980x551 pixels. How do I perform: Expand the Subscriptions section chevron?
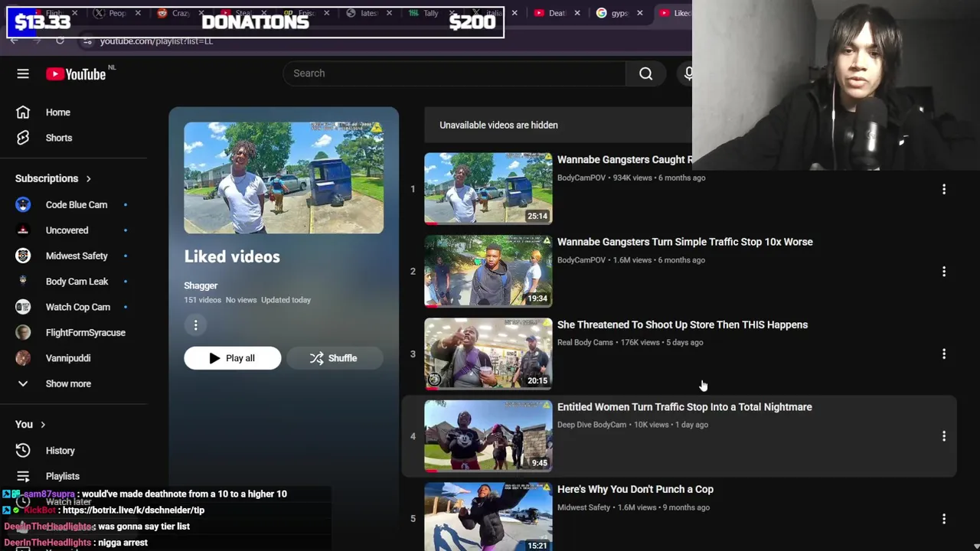coord(88,178)
